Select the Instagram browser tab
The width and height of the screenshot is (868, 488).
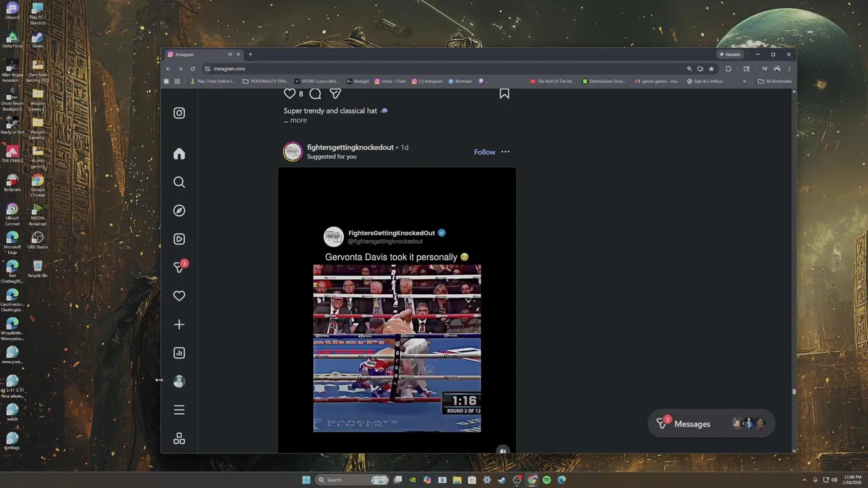tap(203, 54)
